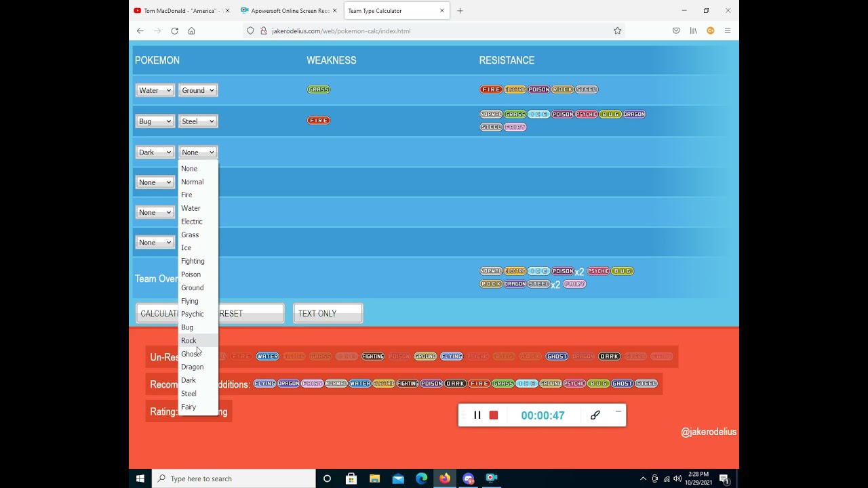Choose Ghost from the open type list
This screenshot has height=488, width=868.
pyautogui.click(x=198, y=354)
